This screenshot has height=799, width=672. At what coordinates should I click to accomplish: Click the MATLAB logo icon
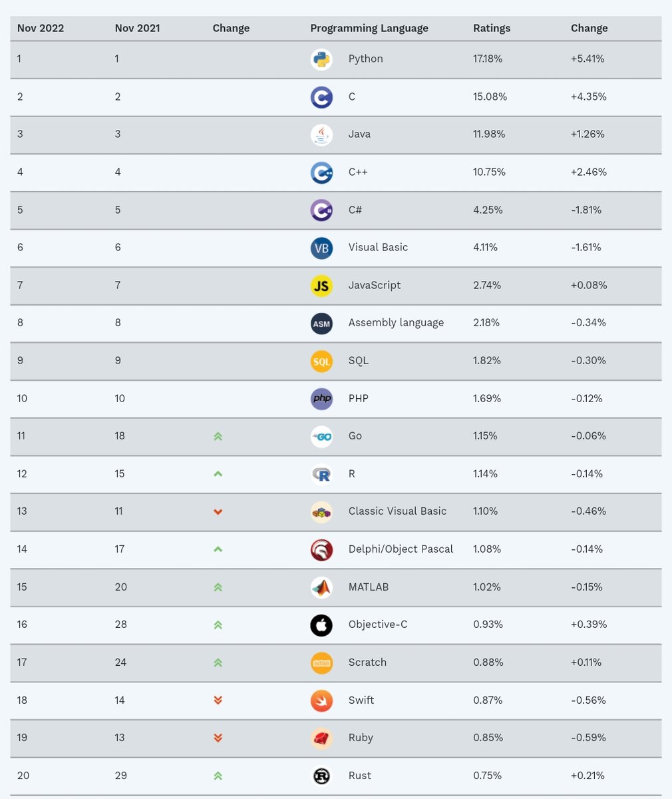[x=321, y=587]
